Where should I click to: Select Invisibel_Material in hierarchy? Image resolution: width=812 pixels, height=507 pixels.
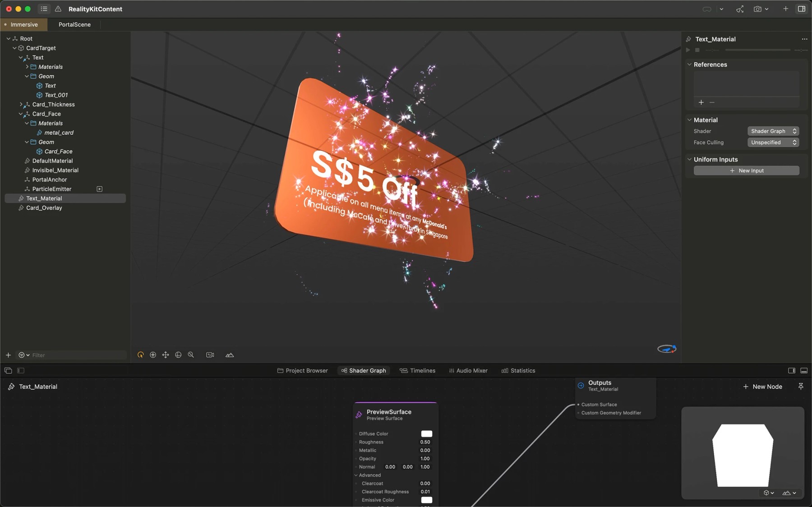[55, 171]
